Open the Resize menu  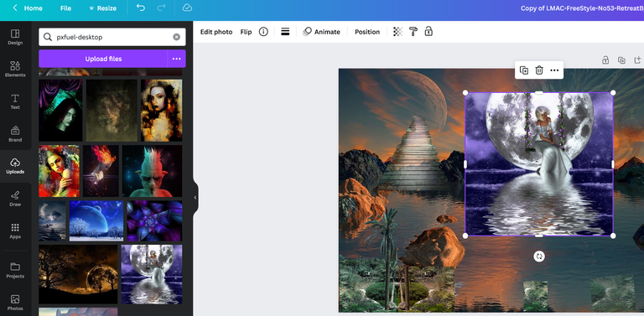click(x=102, y=8)
